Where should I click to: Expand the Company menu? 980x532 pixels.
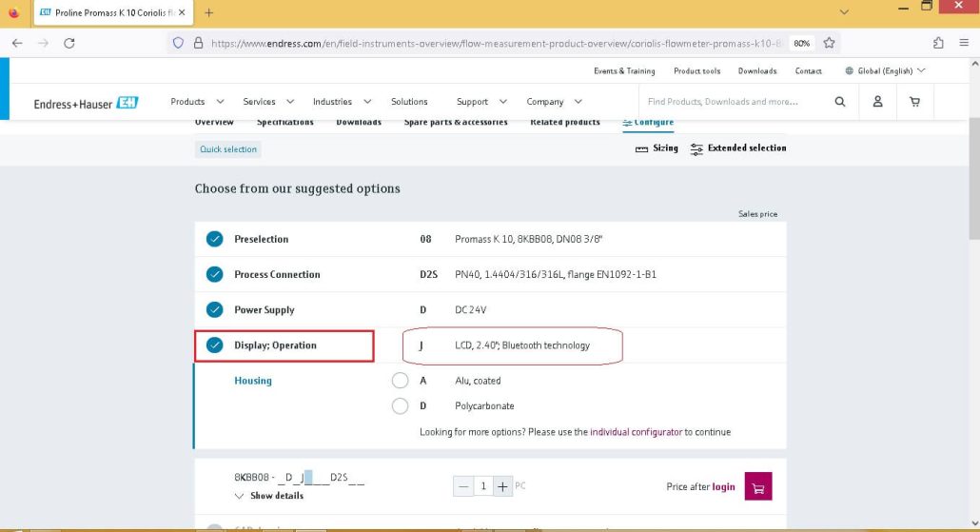tap(554, 101)
